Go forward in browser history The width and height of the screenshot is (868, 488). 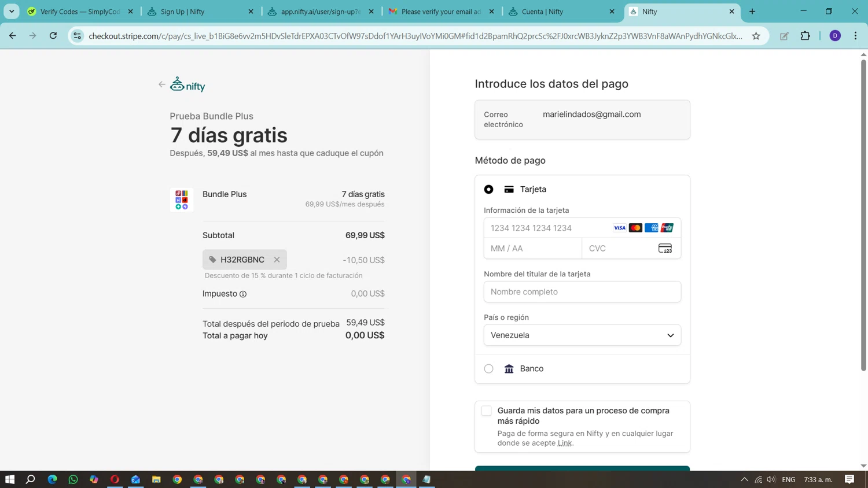[33, 36]
